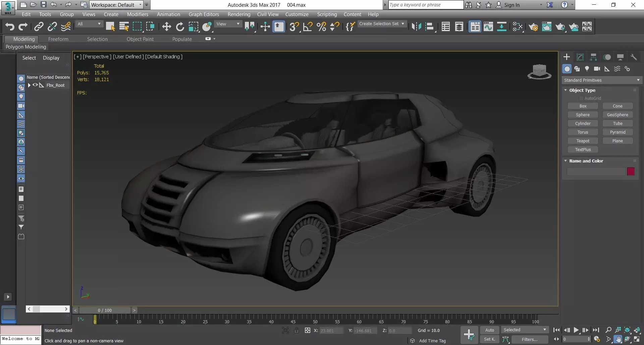Click the Redo arrow in main toolbar
Viewport: 644px width, 345px height.
point(23,27)
